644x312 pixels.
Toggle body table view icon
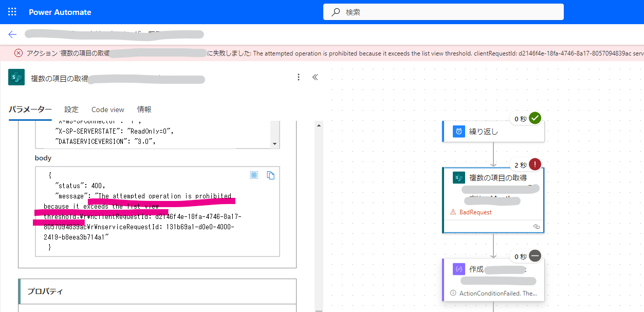254,175
